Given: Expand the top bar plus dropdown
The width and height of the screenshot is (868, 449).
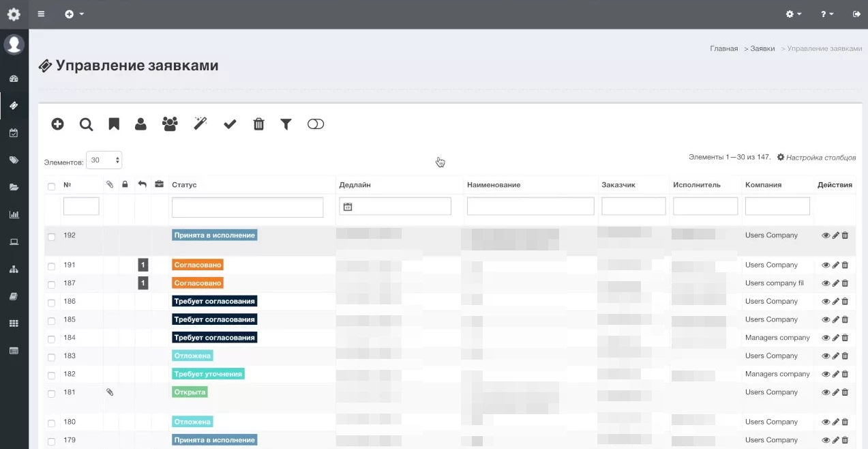Looking at the screenshot, I should tap(74, 14).
